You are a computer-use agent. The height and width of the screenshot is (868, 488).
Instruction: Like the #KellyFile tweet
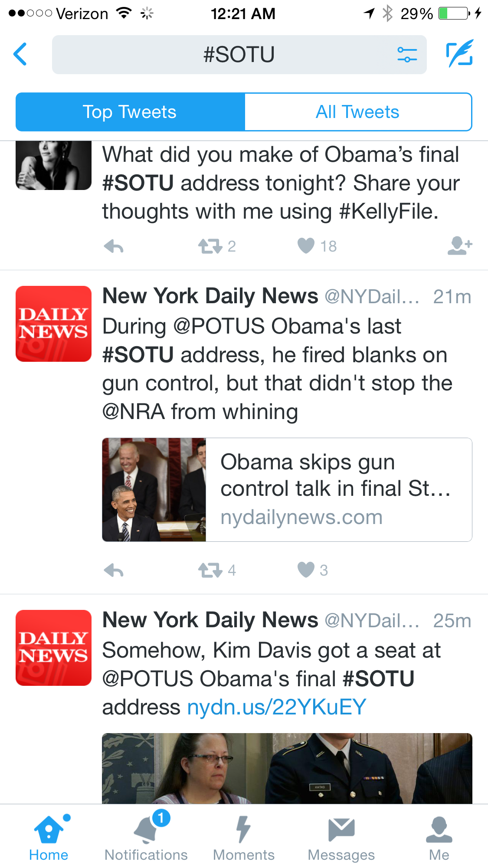click(x=306, y=246)
